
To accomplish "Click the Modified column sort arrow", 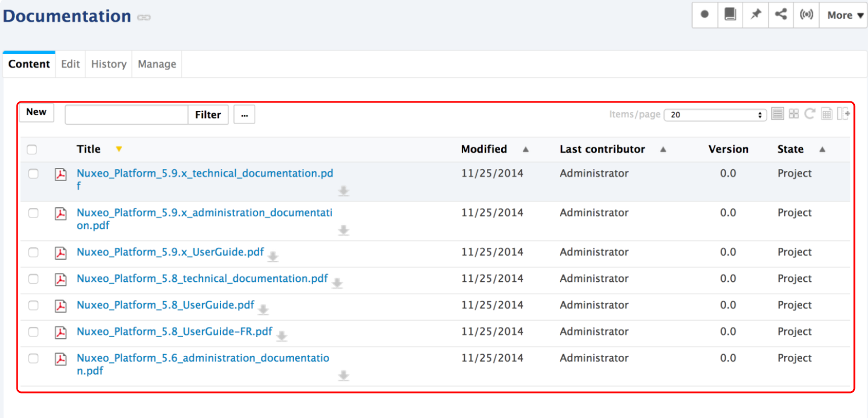I will (x=526, y=149).
